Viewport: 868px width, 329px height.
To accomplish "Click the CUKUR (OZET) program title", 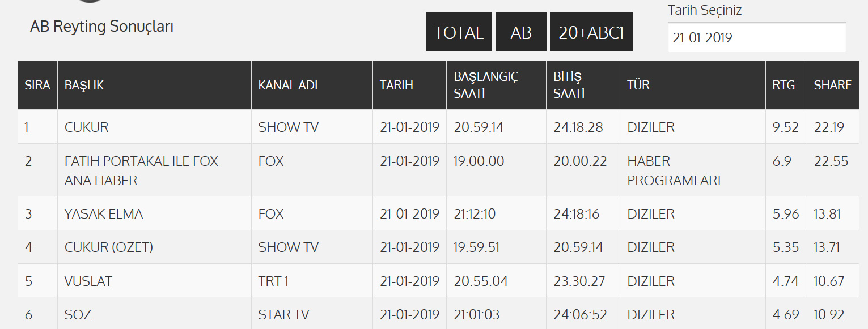I will (109, 247).
